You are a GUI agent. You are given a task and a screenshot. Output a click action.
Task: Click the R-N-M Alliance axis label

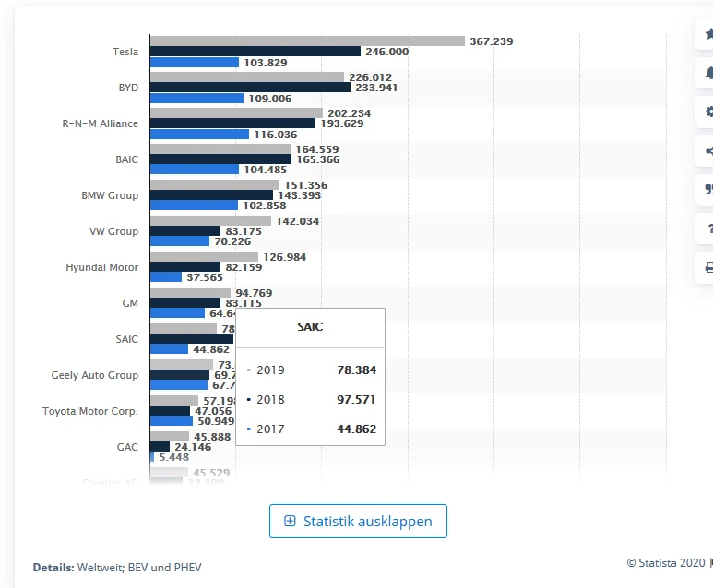click(x=94, y=123)
